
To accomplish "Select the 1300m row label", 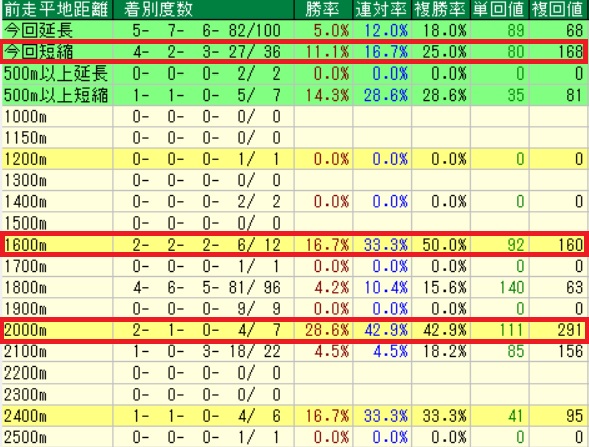I will coord(25,181).
